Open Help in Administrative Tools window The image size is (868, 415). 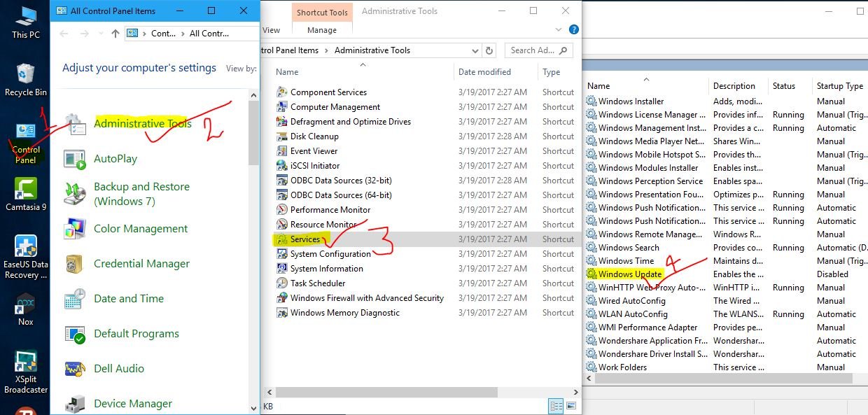point(574,30)
